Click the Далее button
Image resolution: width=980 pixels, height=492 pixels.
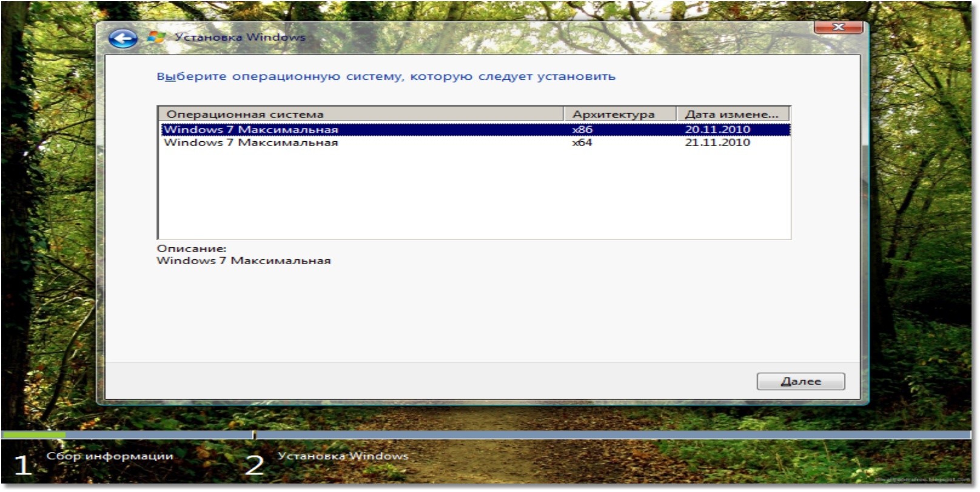point(800,381)
